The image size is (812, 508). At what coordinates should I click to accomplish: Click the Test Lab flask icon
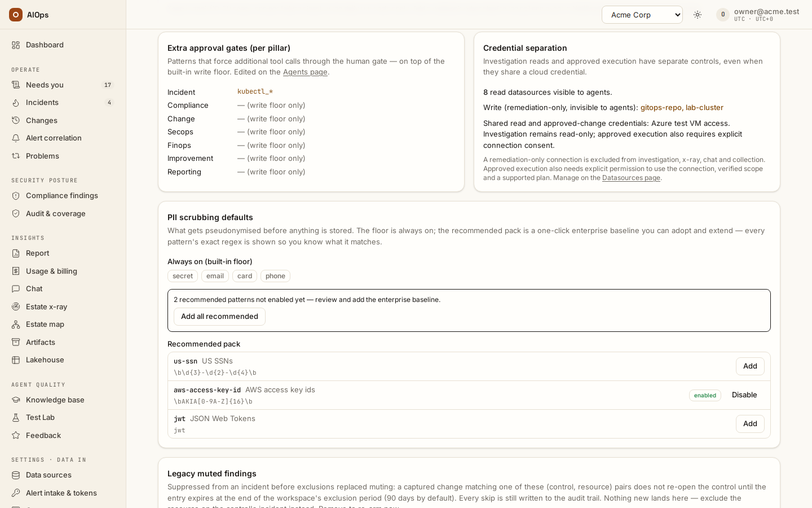(x=16, y=418)
